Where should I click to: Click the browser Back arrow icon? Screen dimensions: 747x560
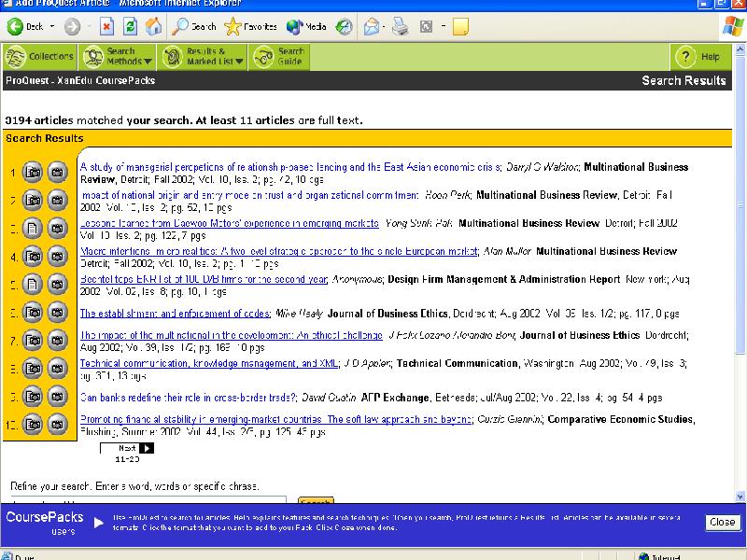click(x=15, y=27)
